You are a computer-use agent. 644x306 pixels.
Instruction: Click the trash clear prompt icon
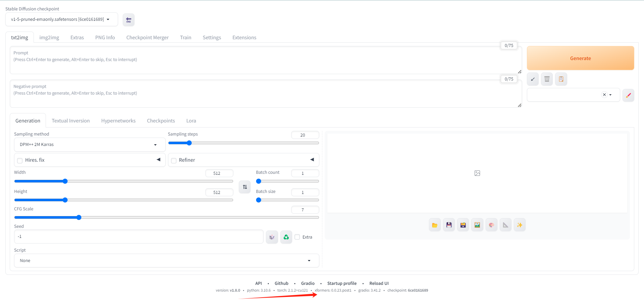coord(547,79)
